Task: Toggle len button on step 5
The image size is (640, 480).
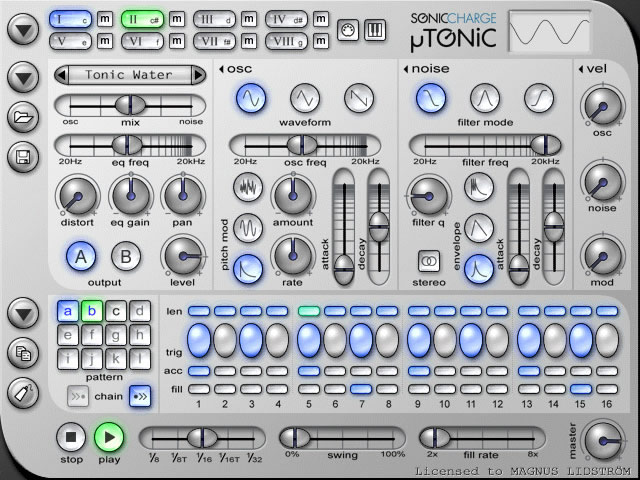Action: pyautogui.click(x=309, y=311)
